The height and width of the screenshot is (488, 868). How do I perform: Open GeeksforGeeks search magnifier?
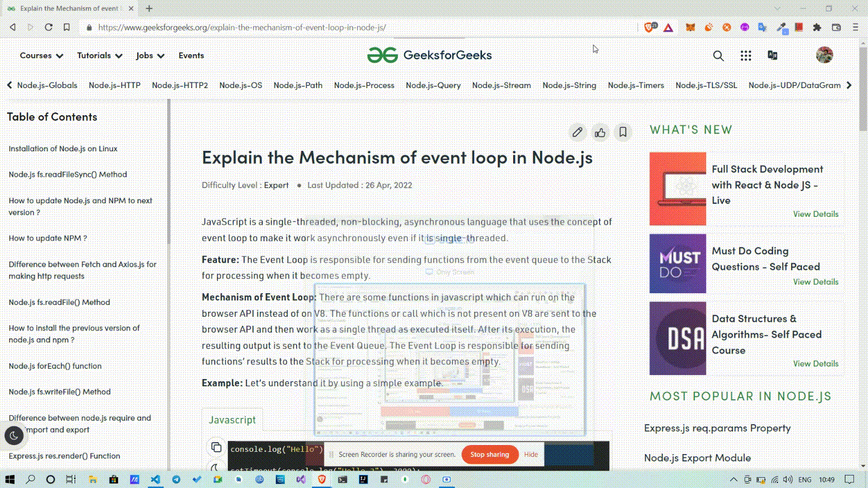click(x=718, y=55)
